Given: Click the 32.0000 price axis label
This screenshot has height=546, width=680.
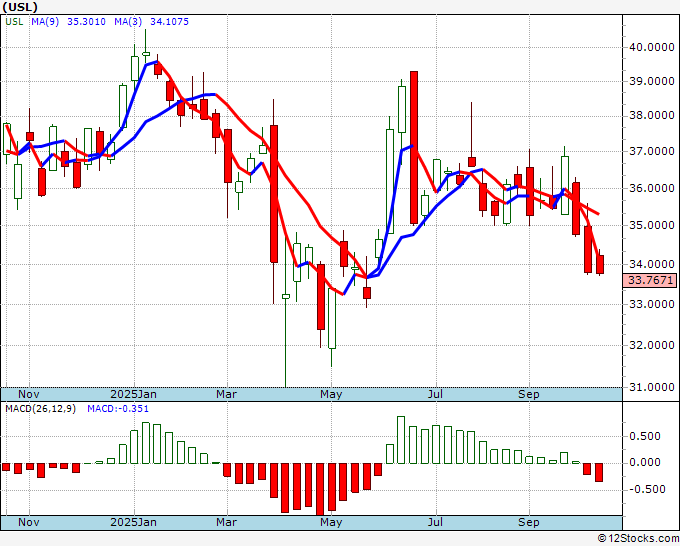Looking at the screenshot, I should tap(652, 345).
